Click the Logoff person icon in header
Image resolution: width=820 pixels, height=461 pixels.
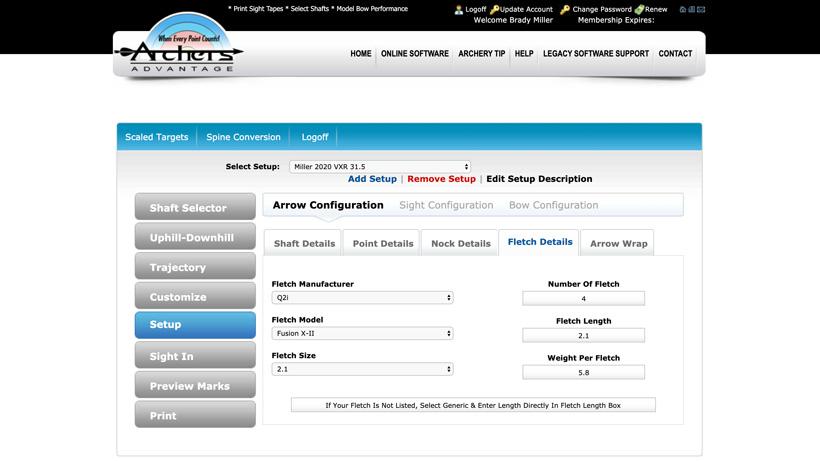pyautogui.click(x=459, y=9)
